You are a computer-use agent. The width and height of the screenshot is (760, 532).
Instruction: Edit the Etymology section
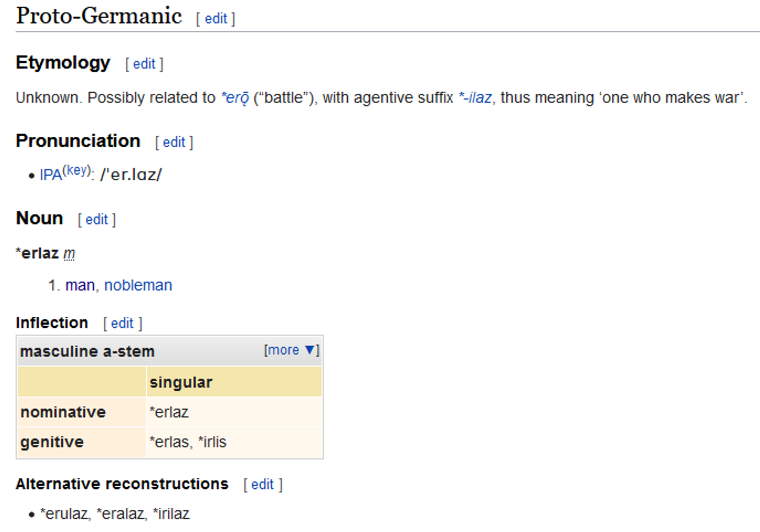click(144, 64)
